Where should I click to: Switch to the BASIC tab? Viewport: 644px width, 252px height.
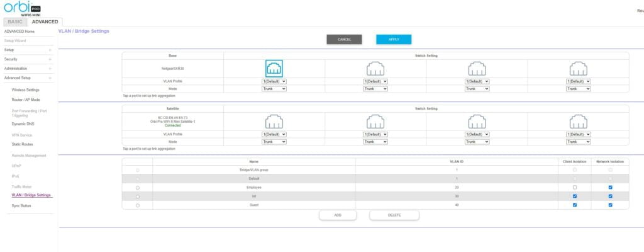tap(15, 21)
